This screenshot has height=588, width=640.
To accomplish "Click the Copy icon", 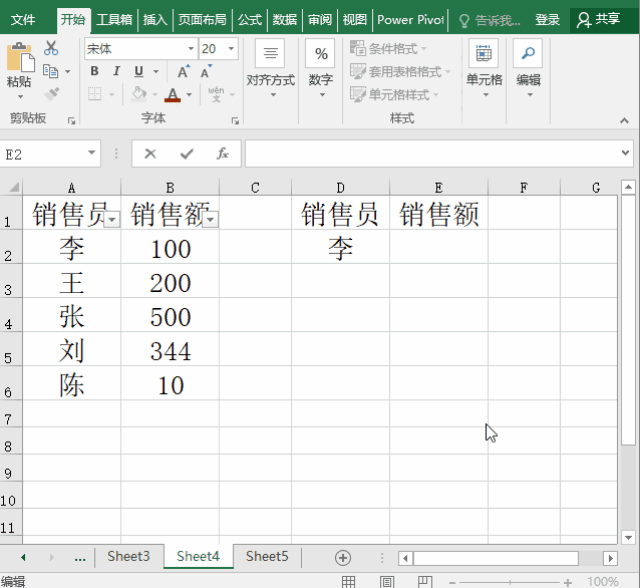I will tap(51, 71).
